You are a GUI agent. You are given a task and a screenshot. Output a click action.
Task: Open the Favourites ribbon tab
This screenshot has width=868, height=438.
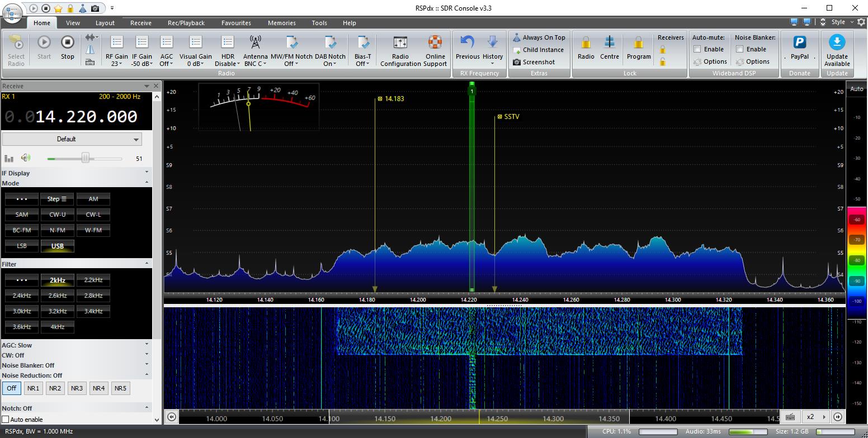[x=235, y=23]
